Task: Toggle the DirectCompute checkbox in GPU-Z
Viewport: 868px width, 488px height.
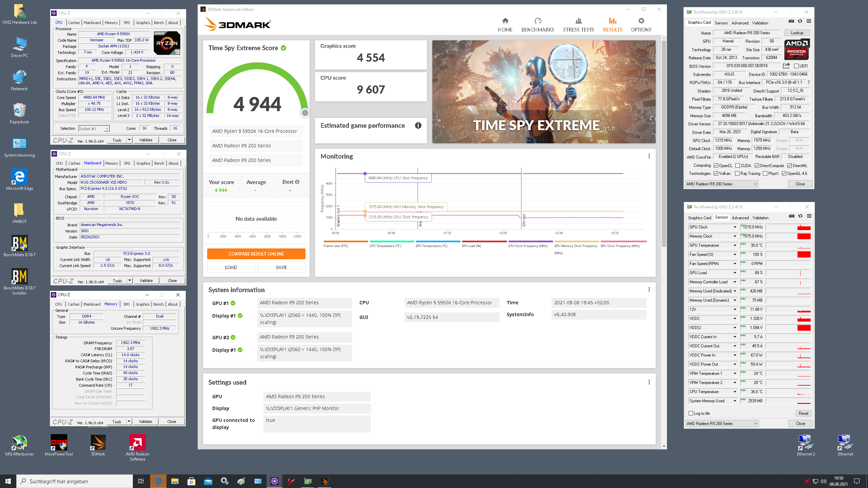Action: click(757, 166)
